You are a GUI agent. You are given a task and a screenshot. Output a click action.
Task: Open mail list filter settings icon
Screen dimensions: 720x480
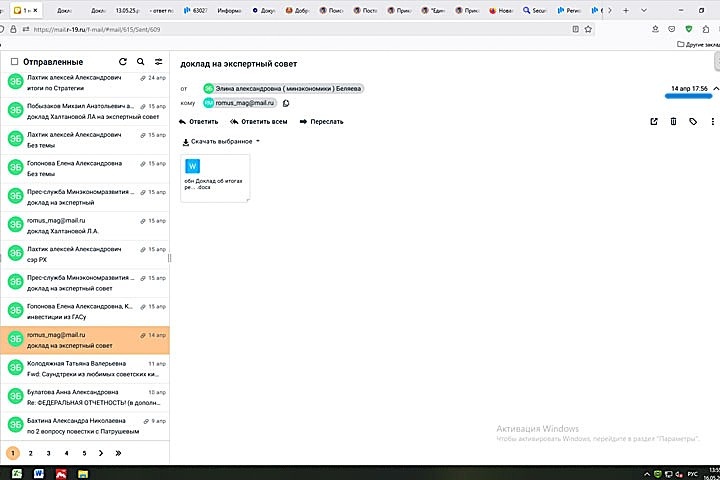coord(158,62)
